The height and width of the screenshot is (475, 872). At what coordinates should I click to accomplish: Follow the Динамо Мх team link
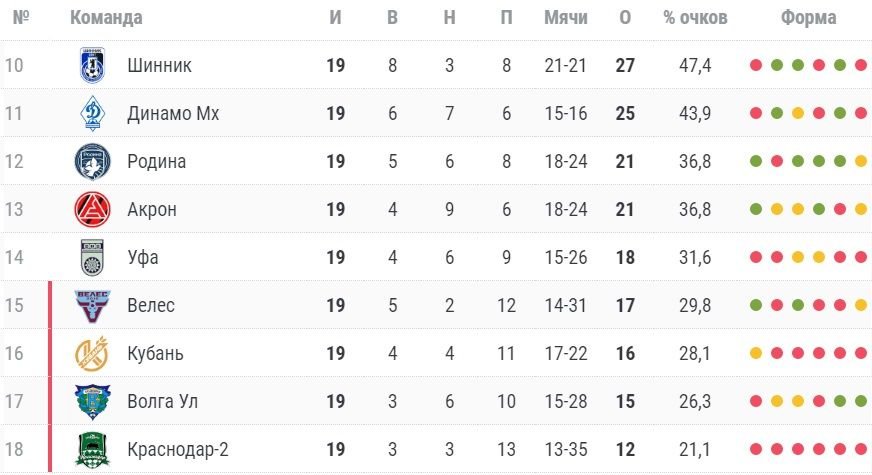(x=173, y=113)
